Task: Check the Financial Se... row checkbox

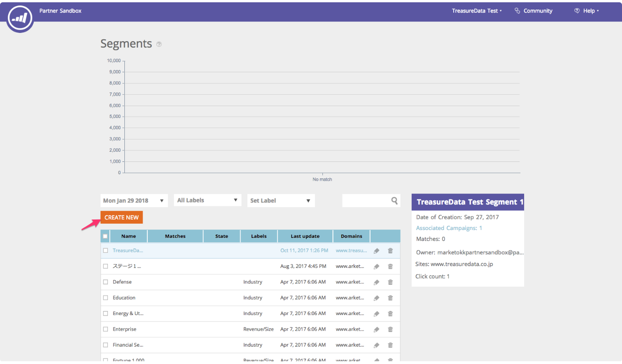Action: (x=106, y=345)
